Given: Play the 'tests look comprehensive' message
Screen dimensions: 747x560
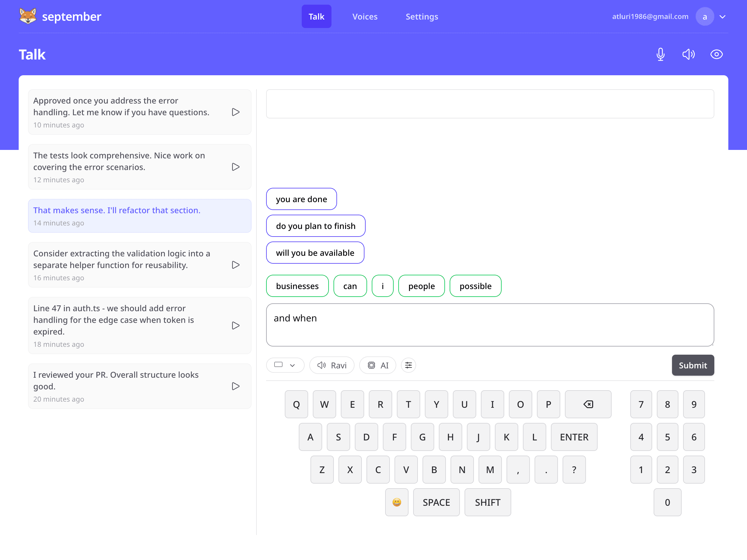Looking at the screenshot, I should [x=236, y=167].
